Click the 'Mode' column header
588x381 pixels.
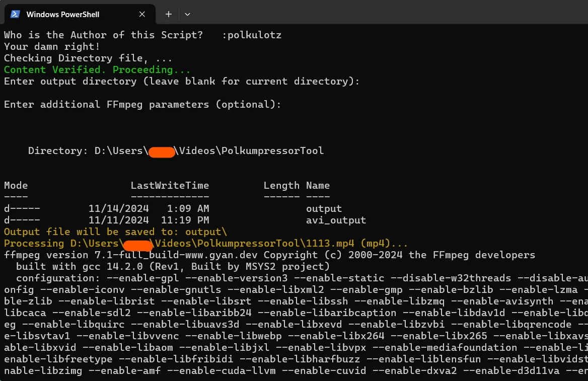(x=16, y=185)
